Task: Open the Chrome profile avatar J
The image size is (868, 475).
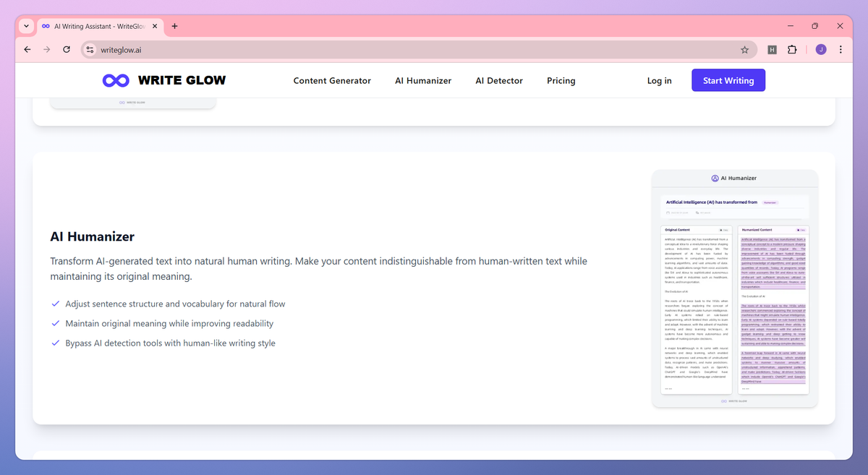Action: (821, 50)
